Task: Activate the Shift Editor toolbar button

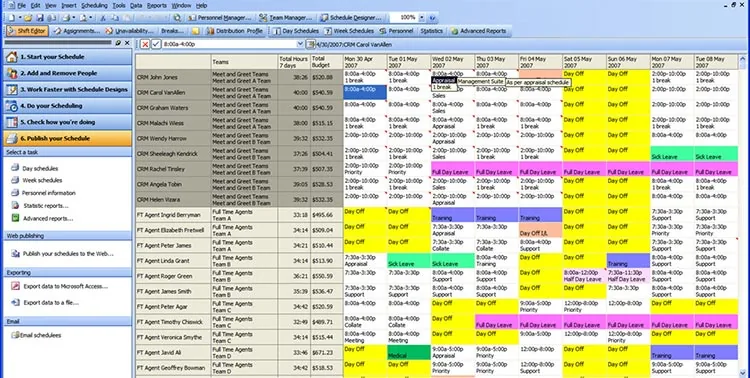Action: (x=27, y=31)
